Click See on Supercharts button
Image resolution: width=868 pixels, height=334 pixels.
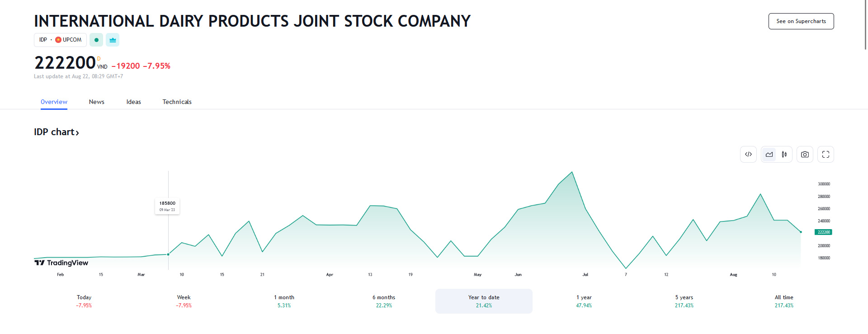(x=801, y=21)
